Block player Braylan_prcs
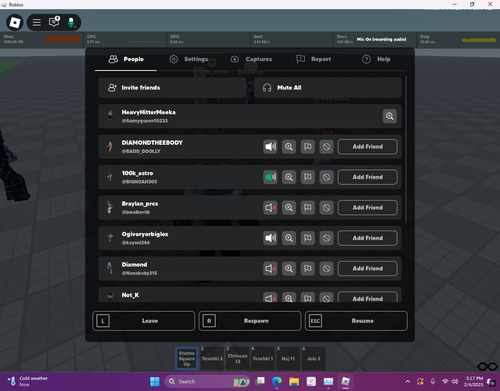Viewport: 500px width, 391px height. point(326,208)
